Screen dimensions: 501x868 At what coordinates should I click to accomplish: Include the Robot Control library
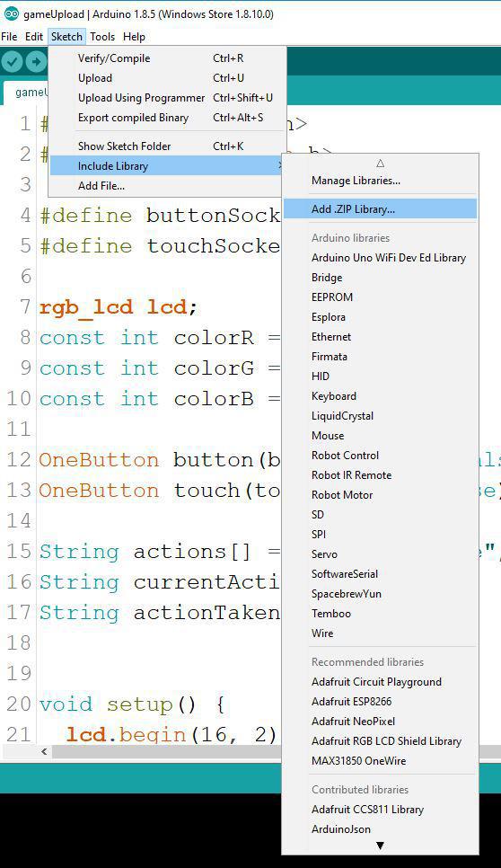click(380, 456)
